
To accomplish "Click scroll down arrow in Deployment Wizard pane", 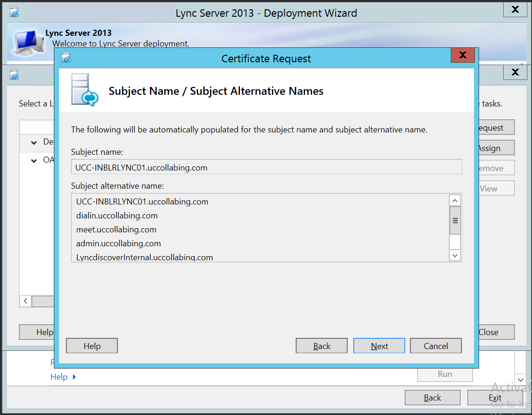I will coord(520,380).
